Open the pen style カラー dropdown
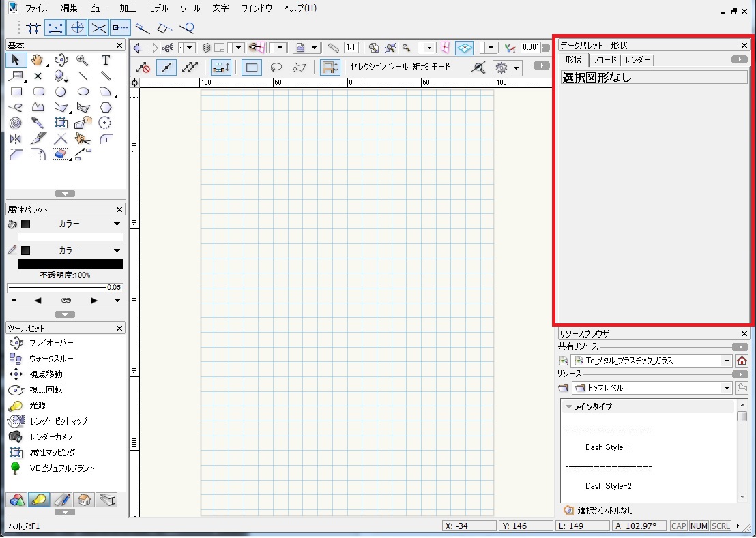756x538 pixels. tap(117, 250)
